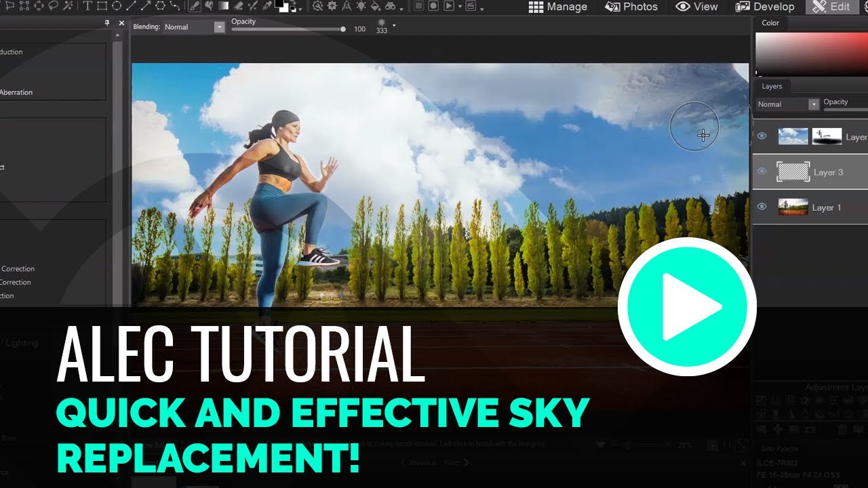868x488 pixels.
Task: Select the Layer 1 photo thumbnail
Action: (793, 207)
